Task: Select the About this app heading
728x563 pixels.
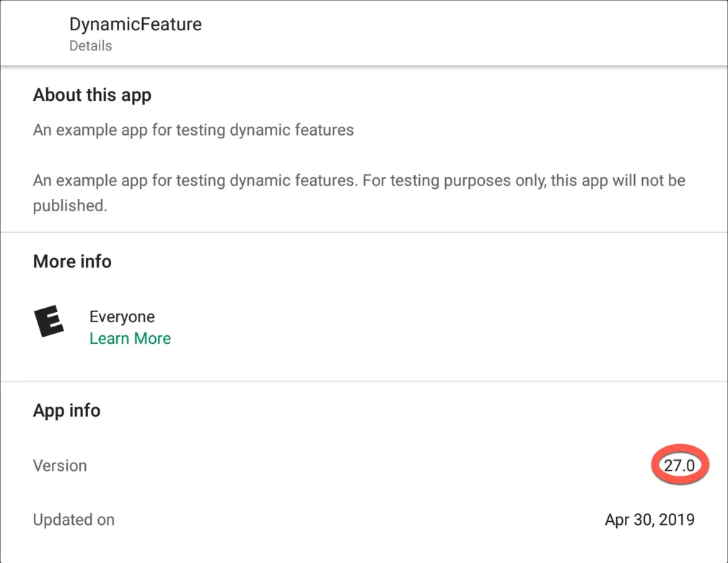Action: [92, 95]
